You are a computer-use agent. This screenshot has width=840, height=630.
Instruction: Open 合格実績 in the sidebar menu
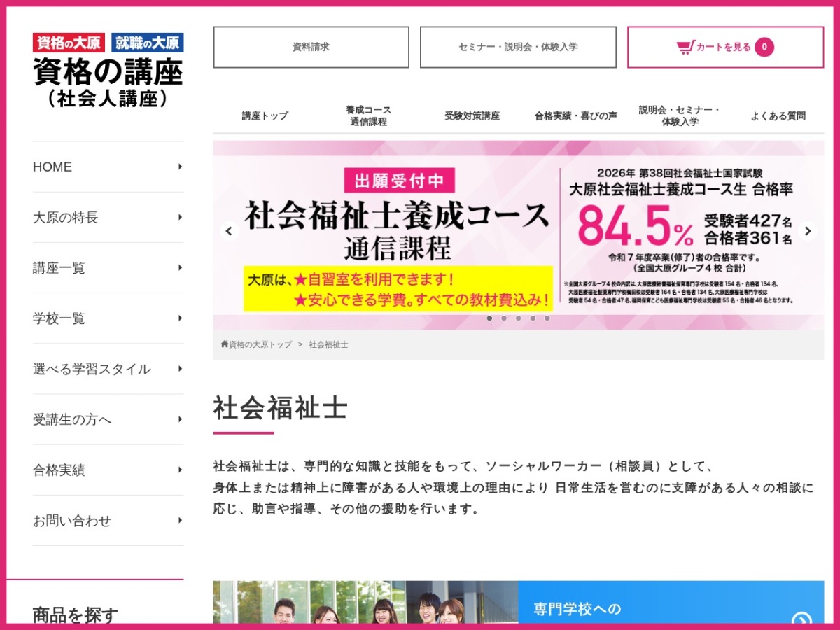108,470
